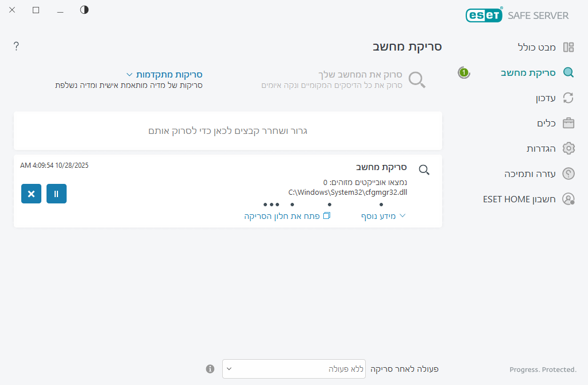The width and height of the screenshot is (588, 385).
Task: Expand more info for the scan
Action: [383, 216]
